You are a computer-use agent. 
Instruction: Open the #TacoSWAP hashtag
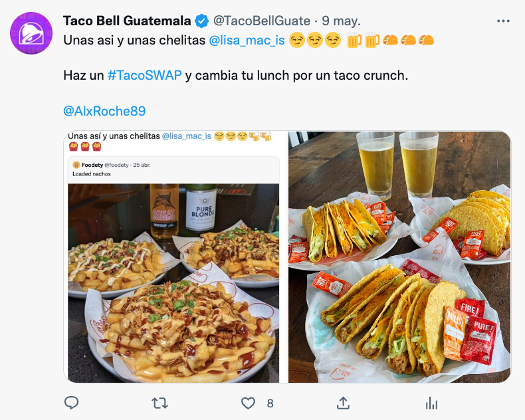(145, 75)
